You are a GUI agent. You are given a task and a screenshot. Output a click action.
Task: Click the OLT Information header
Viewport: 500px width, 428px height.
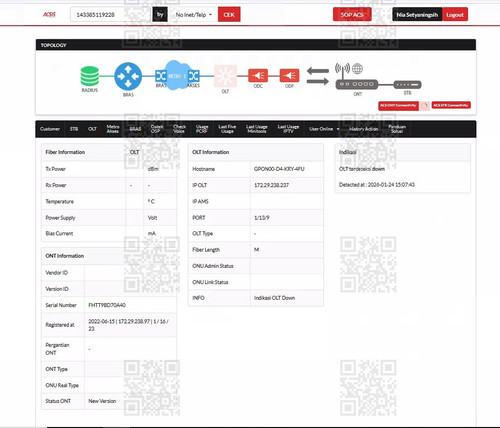(211, 152)
